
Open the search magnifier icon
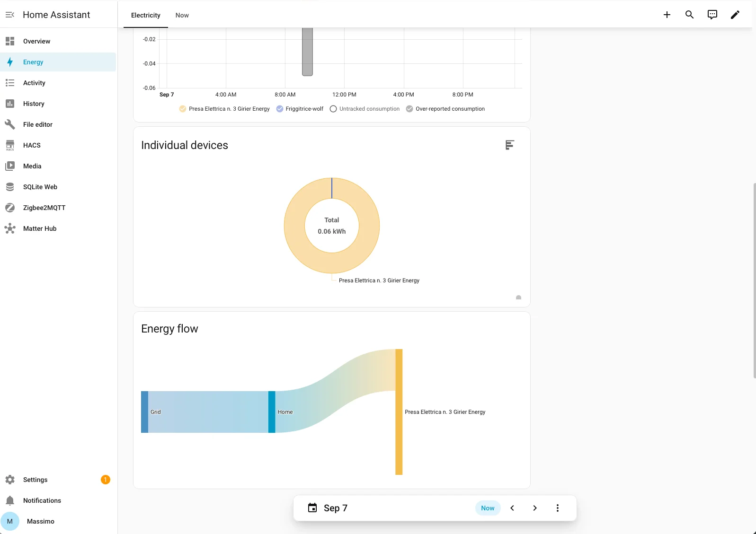[690, 15]
